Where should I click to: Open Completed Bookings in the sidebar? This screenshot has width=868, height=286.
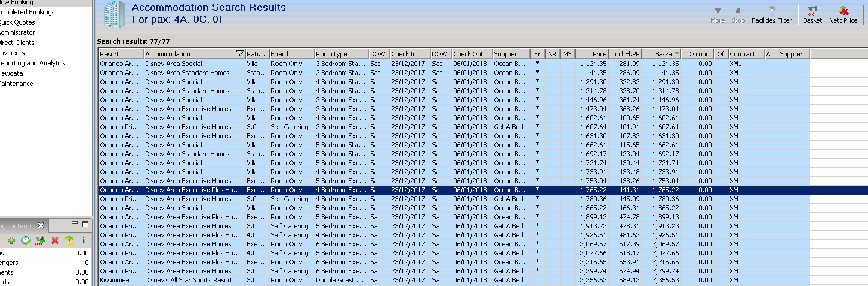(26, 12)
